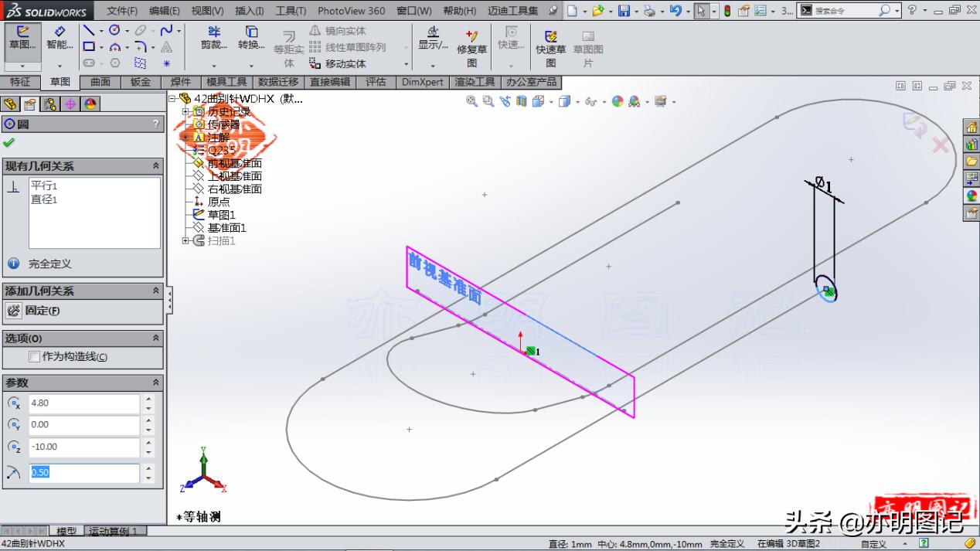The image size is (980, 551).
Task: Enable the 作为构造线 construction line checkbox
Action: [x=33, y=358]
